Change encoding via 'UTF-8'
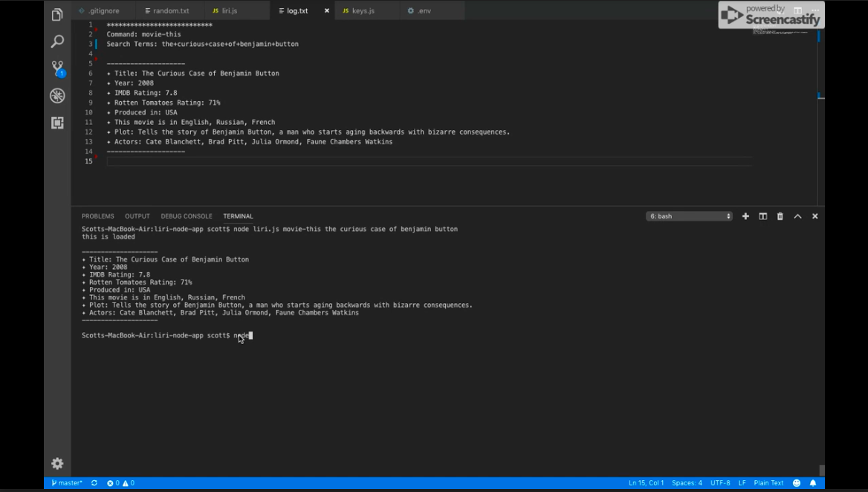 click(x=720, y=483)
